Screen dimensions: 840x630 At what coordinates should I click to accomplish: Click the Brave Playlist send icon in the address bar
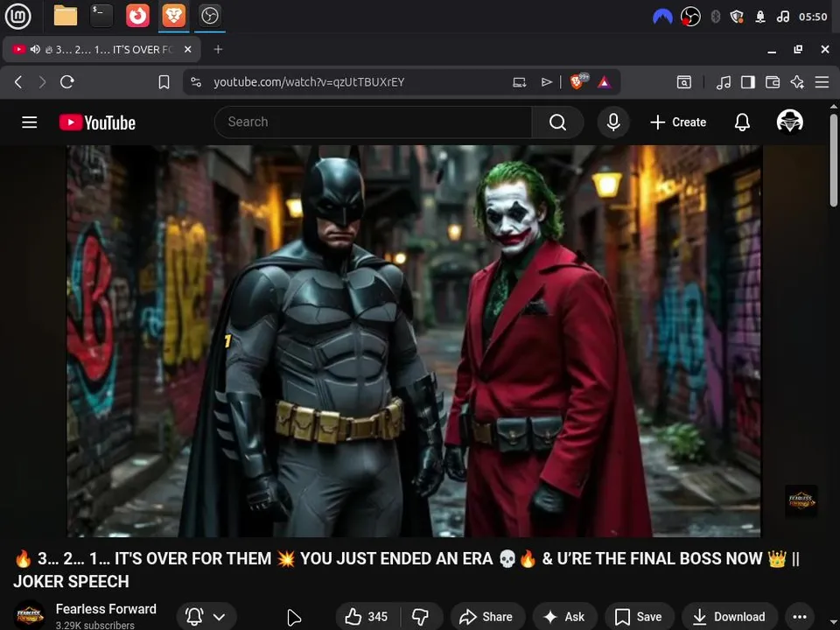[x=546, y=82]
